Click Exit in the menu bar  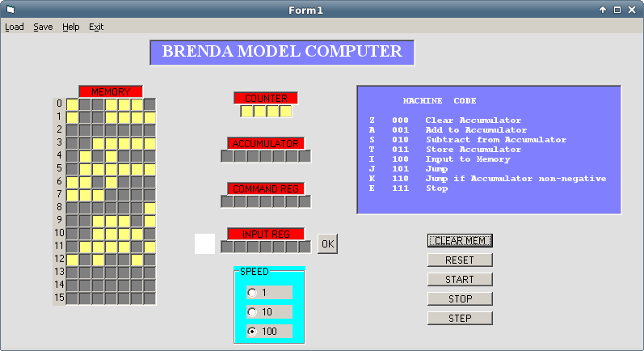click(96, 27)
